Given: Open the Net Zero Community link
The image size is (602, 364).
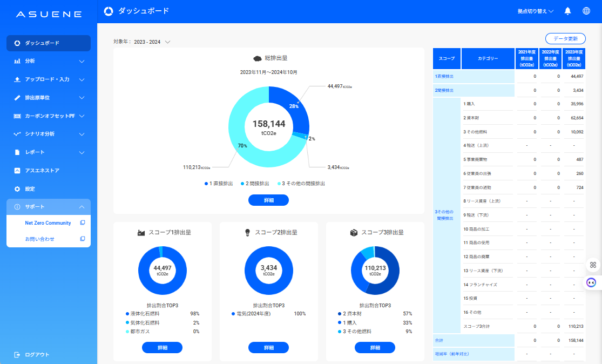Looking at the screenshot, I should (48, 223).
